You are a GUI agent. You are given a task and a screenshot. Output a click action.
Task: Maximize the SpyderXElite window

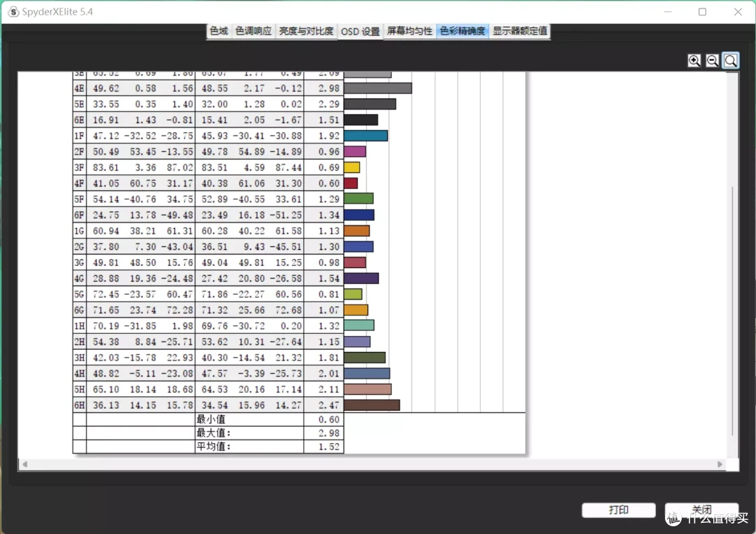(703, 12)
